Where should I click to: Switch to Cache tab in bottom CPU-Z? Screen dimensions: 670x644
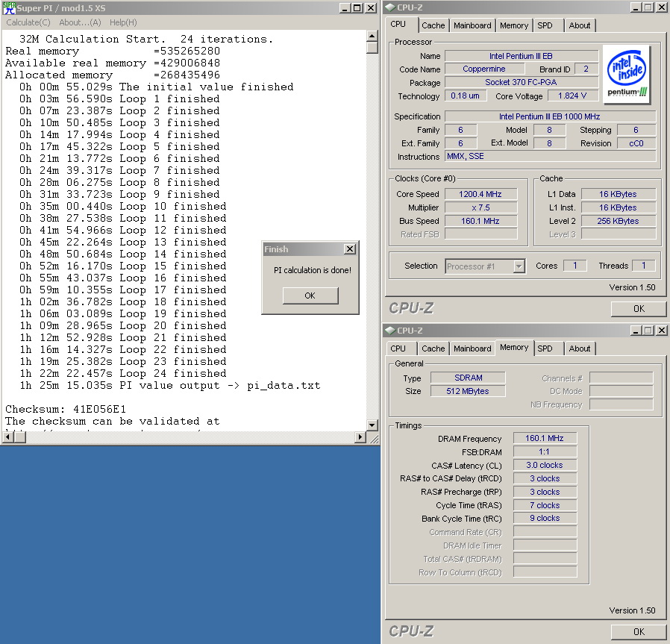click(x=433, y=348)
